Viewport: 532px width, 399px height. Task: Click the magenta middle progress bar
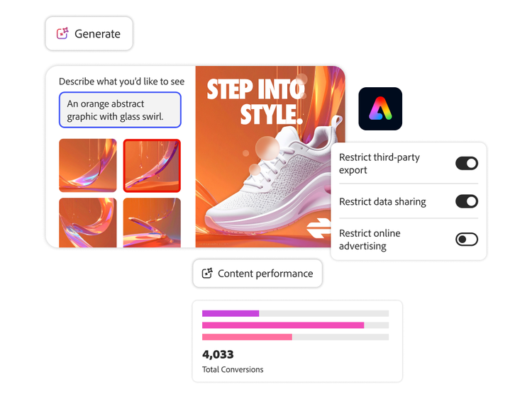pos(283,325)
